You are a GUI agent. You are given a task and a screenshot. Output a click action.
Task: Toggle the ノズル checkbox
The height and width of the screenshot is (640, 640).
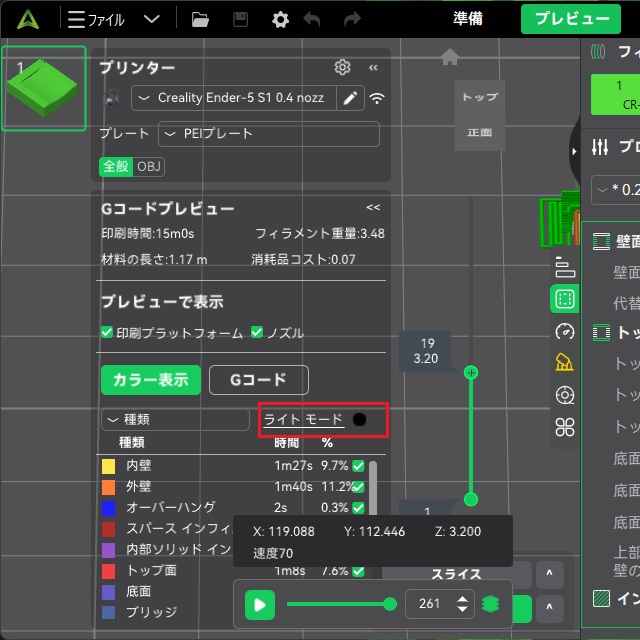(x=257, y=333)
